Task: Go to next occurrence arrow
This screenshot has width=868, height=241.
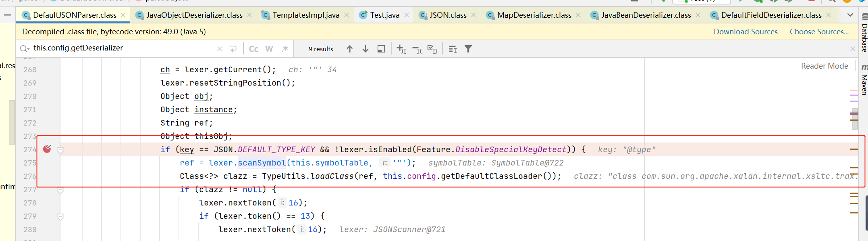Action: (x=365, y=49)
